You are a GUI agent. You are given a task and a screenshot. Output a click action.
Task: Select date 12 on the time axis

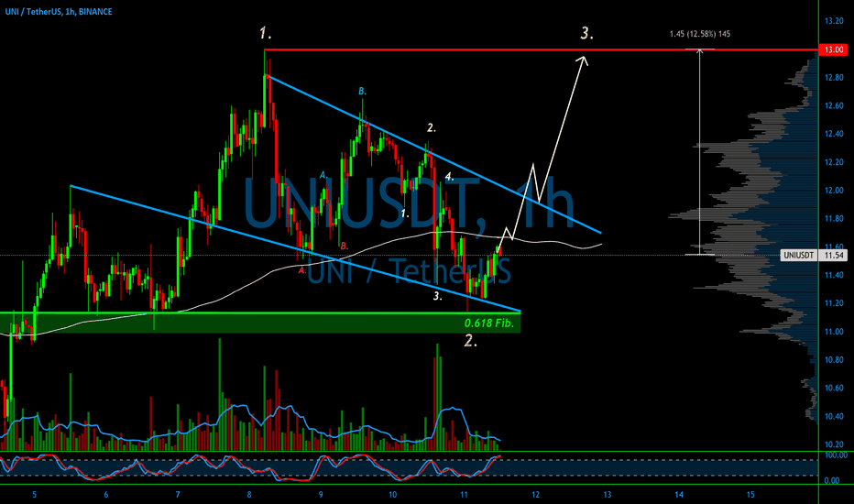(x=536, y=495)
